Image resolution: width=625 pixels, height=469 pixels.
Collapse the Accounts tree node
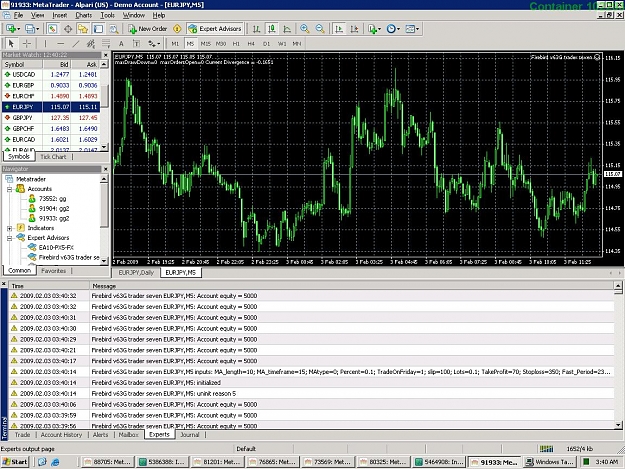[x=10, y=189]
